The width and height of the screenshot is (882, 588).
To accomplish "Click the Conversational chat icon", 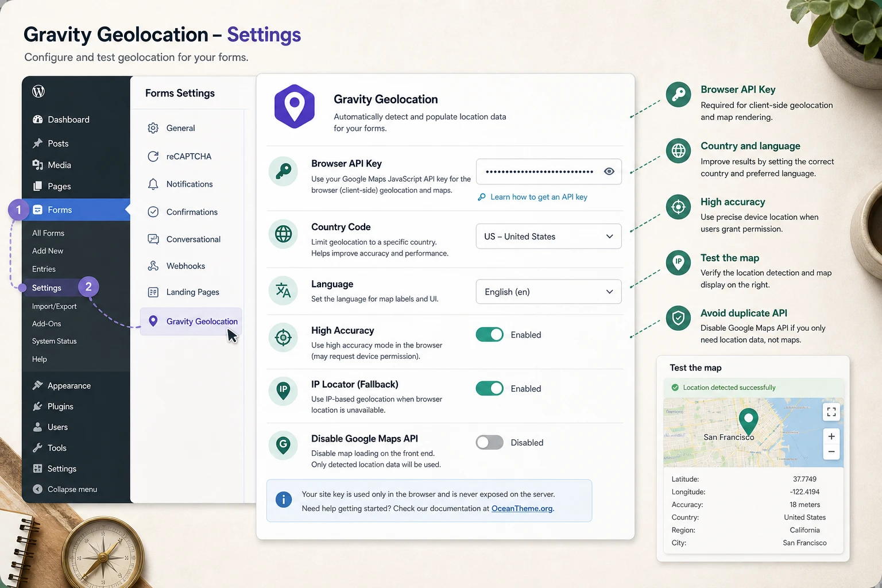I will 153,239.
